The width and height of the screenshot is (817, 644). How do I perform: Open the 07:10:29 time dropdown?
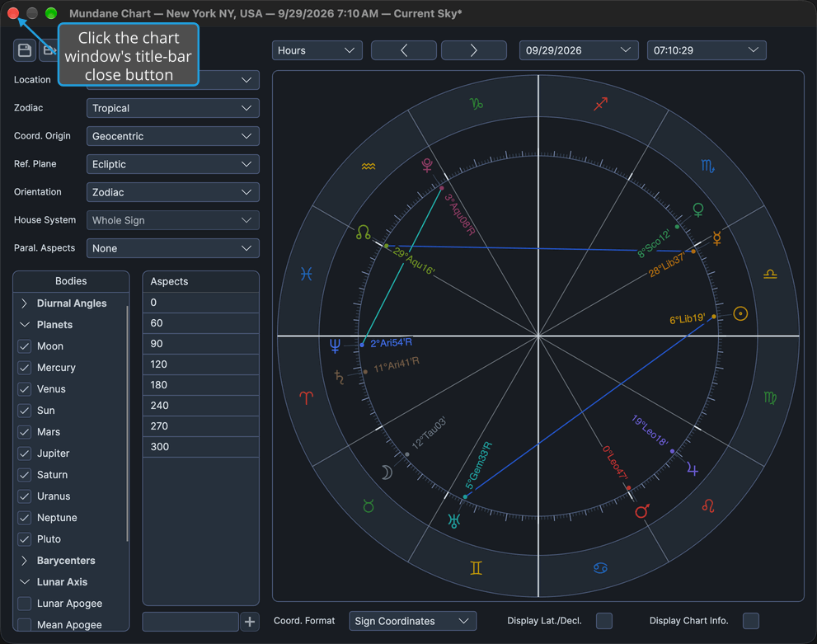click(x=706, y=50)
